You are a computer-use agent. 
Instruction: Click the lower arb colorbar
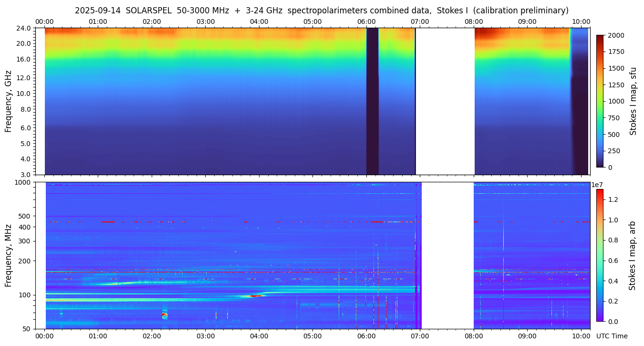click(600, 255)
